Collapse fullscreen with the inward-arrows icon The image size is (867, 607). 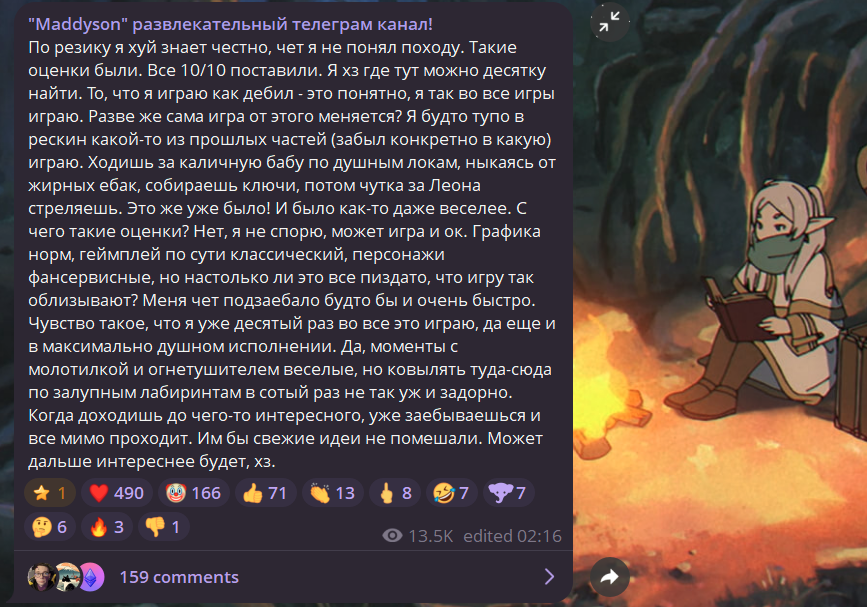(x=609, y=22)
